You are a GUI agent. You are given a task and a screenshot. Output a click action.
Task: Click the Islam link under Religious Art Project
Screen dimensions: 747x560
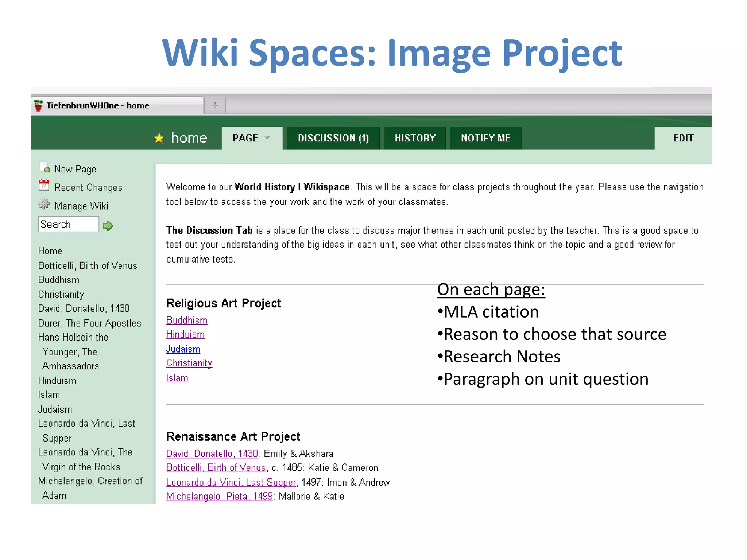click(x=177, y=378)
